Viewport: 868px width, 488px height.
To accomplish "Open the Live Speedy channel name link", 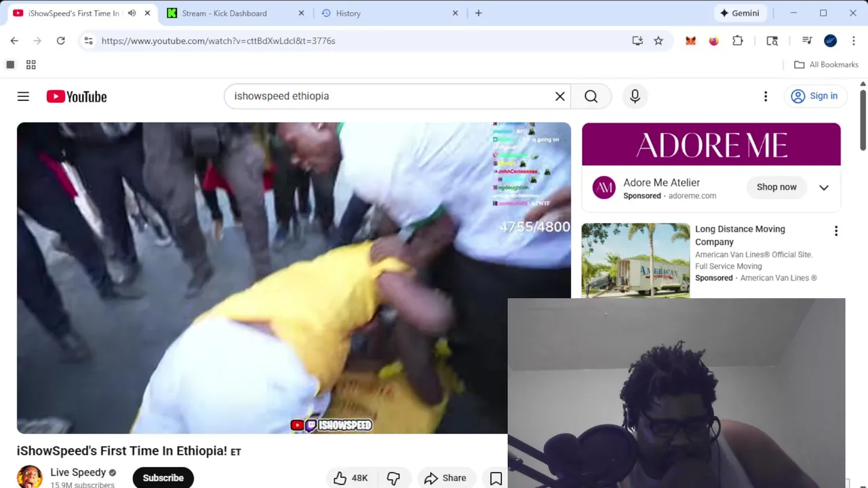I will point(78,472).
